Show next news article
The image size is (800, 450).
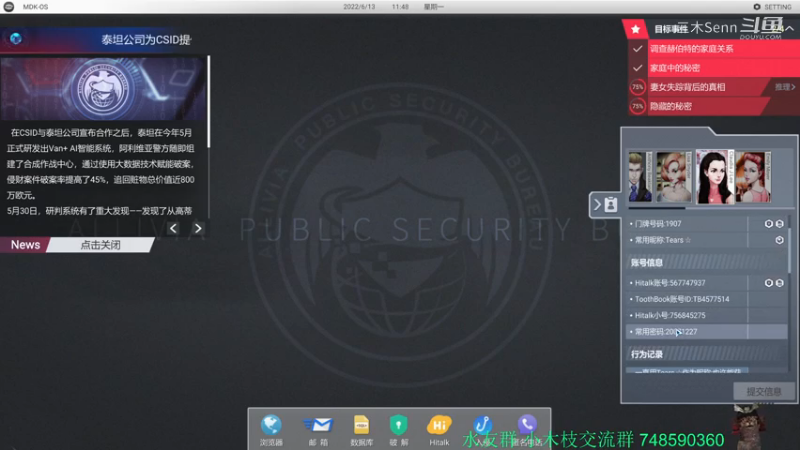[198, 229]
